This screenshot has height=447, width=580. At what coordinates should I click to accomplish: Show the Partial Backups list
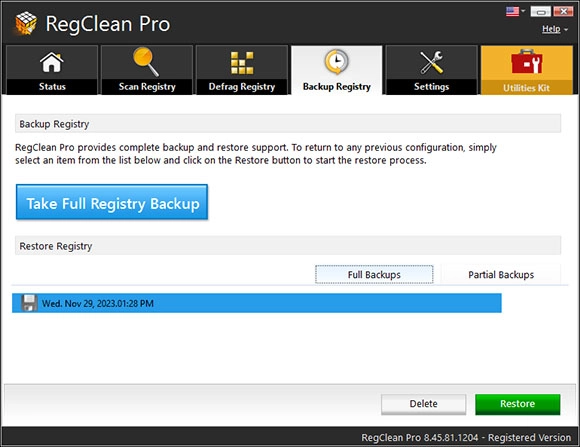click(x=501, y=275)
